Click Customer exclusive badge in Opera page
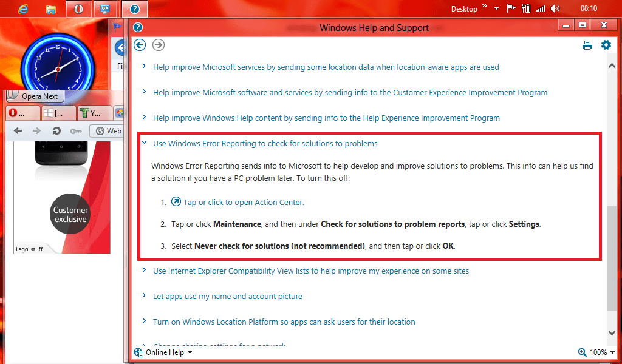Screen dimensions: 622x364 pyautogui.click(x=70, y=214)
